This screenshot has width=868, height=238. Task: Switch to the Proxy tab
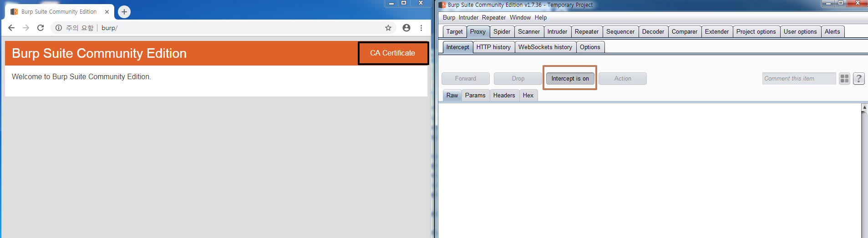(x=478, y=31)
